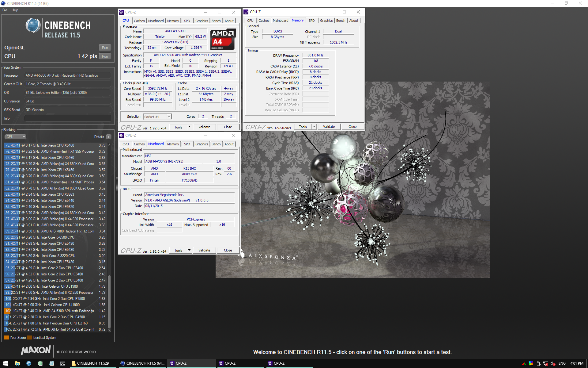Click the AMD A4 processor logo
The height and width of the screenshot is (368, 588).
point(223,40)
